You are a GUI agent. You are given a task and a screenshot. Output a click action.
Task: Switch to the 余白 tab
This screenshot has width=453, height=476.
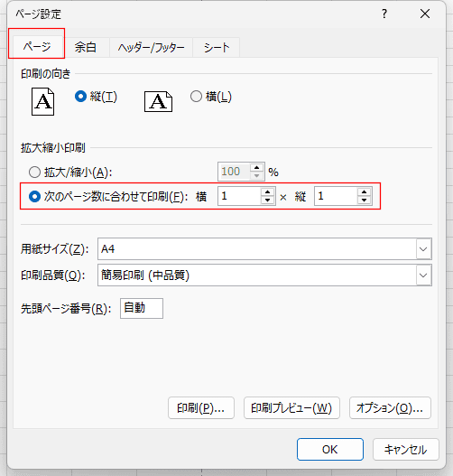(86, 47)
